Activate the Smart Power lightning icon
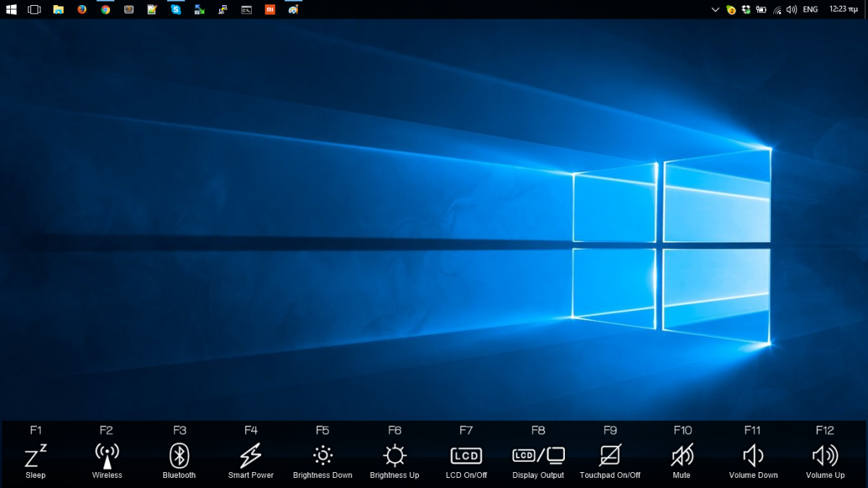Image resolution: width=868 pixels, height=488 pixels. [x=251, y=455]
